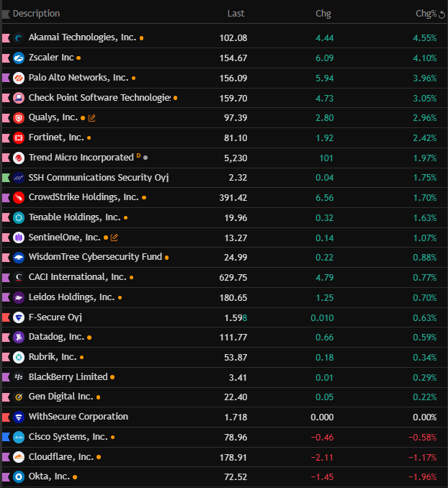Select Zscaler Inc symbol name
448x488 pixels.
[x=51, y=58]
